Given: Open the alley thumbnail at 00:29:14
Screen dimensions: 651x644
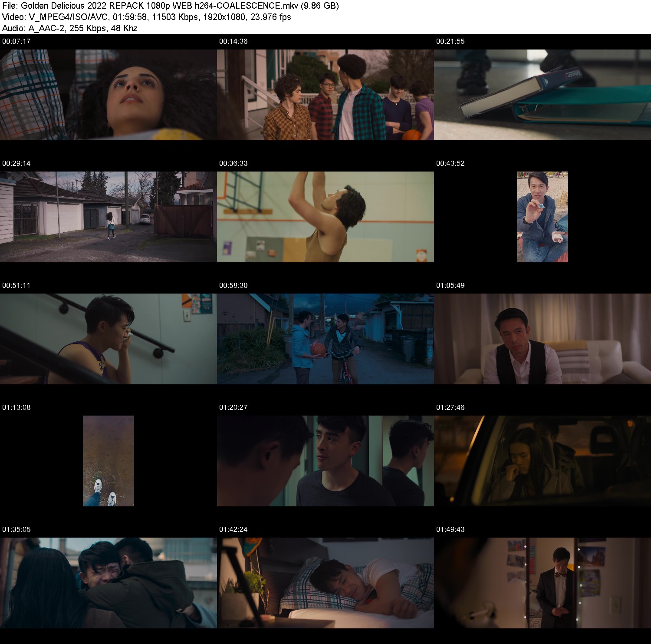Looking at the screenshot, I should pyautogui.click(x=108, y=217).
